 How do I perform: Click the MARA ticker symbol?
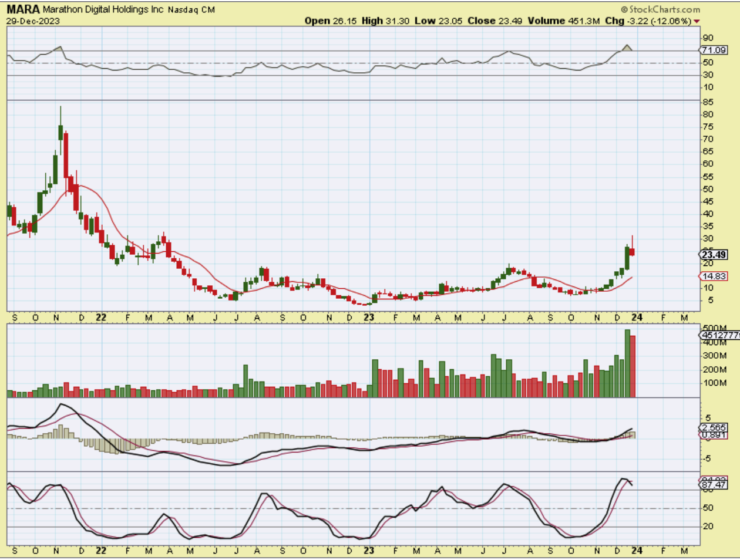tap(23, 9)
